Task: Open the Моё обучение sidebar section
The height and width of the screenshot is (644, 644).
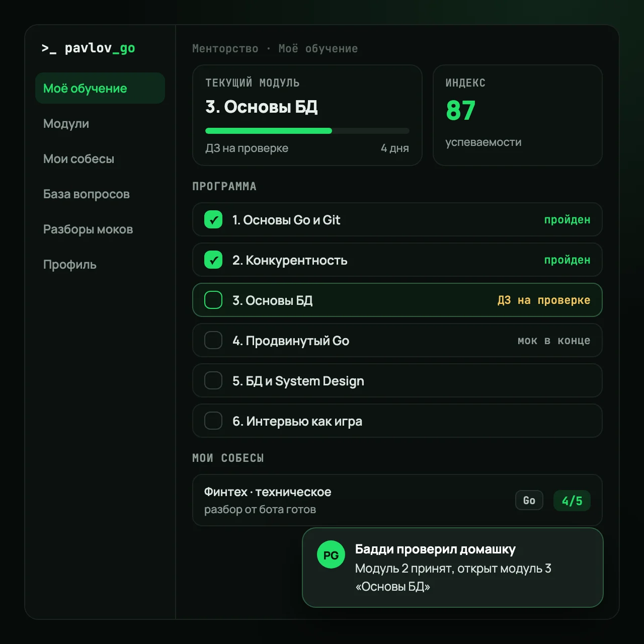Action: [x=100, y=88]
